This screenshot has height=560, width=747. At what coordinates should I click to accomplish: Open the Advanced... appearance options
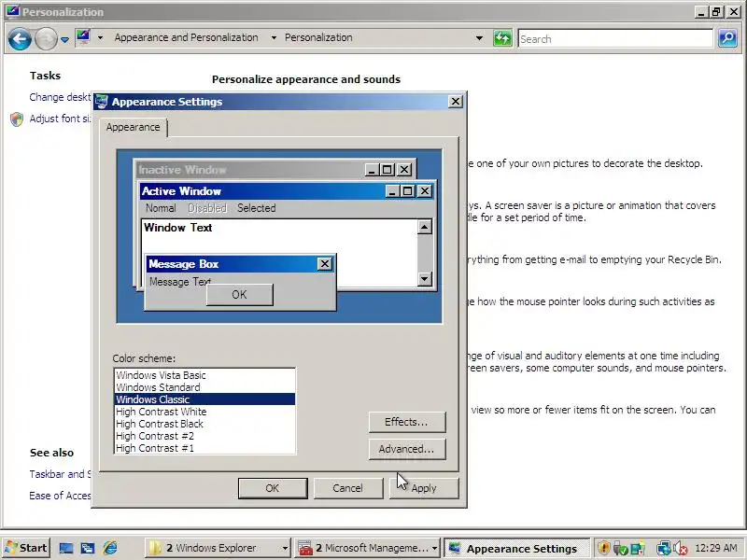pos(407,449)
